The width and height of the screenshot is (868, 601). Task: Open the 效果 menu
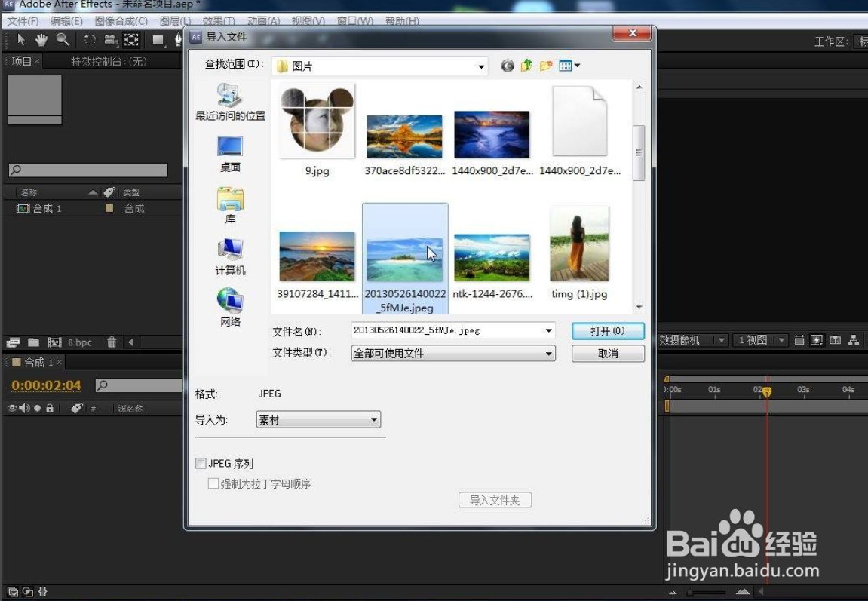(x=216, y=20)
